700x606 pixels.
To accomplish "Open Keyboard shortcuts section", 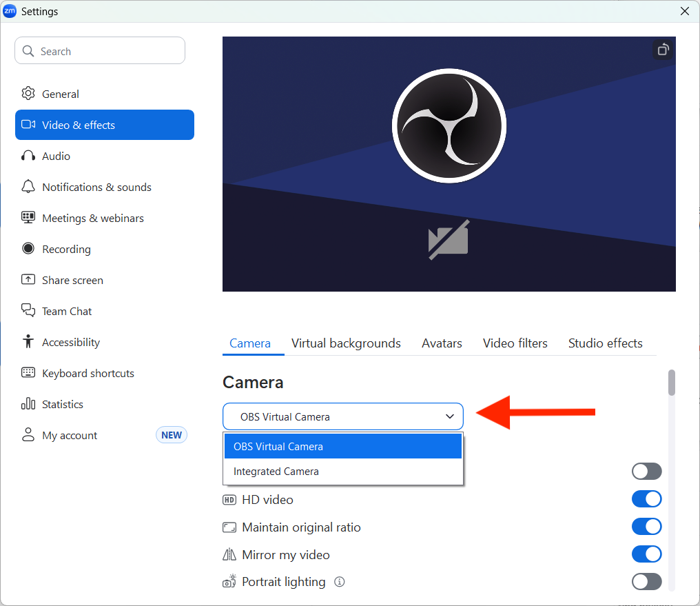I will pyautogui.click(x=105, y=373).
